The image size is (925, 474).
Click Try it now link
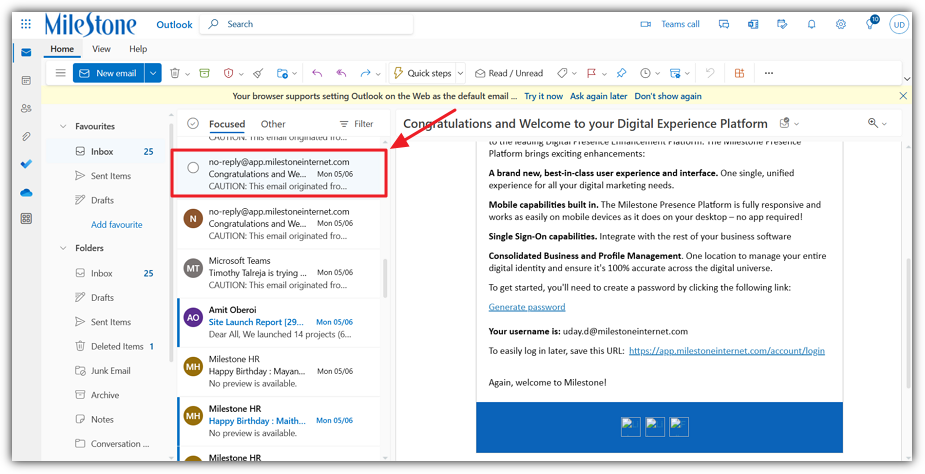543,96
